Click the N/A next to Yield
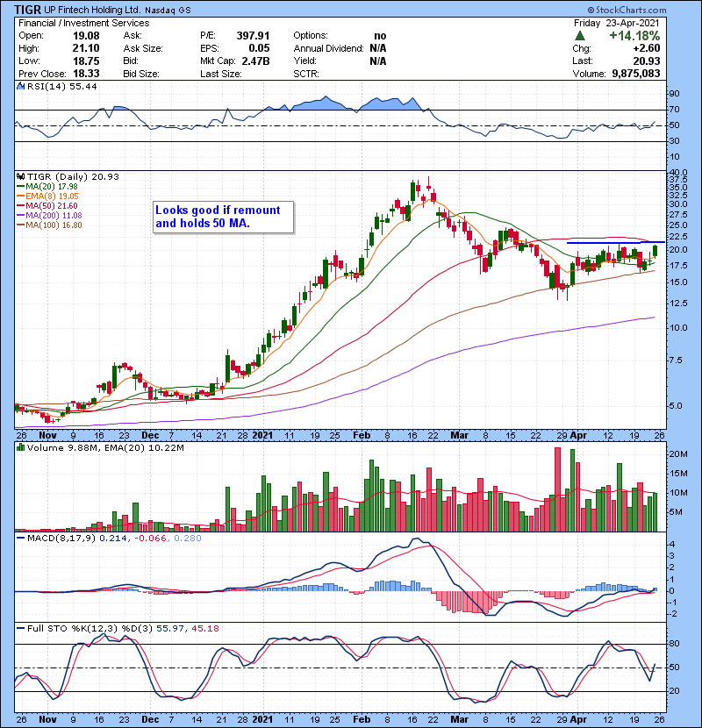702x728 pixels. (378, 61)
